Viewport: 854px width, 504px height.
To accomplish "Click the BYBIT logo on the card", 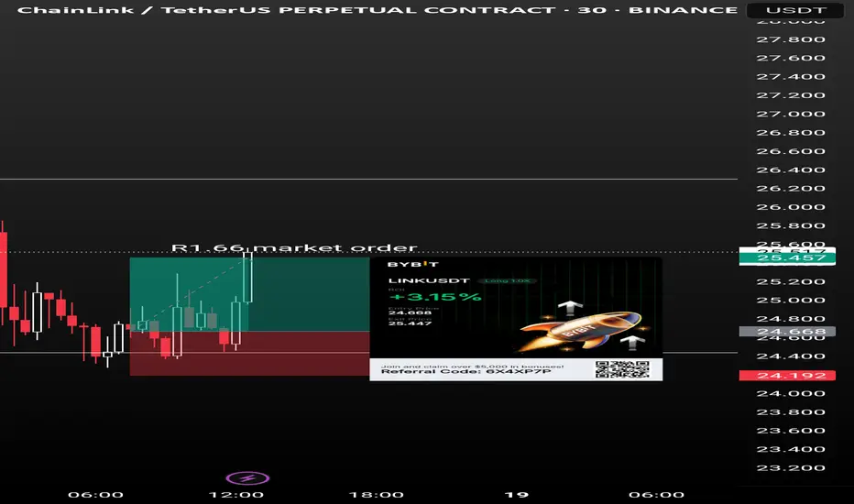I will 412,264.
